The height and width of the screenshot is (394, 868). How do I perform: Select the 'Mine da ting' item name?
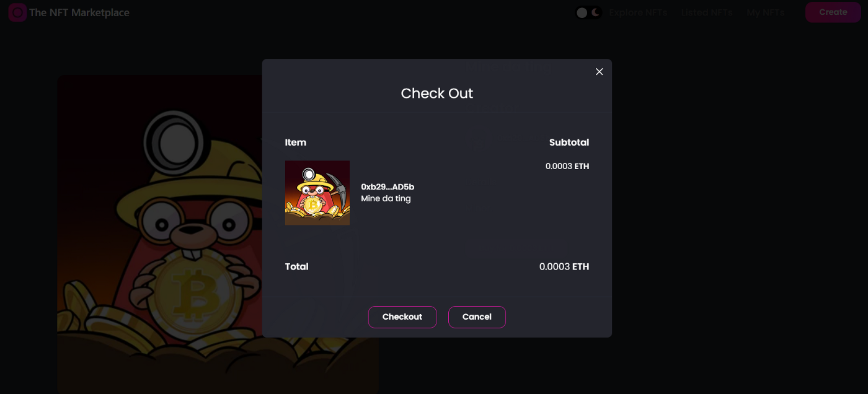click(x=386, y=199)
